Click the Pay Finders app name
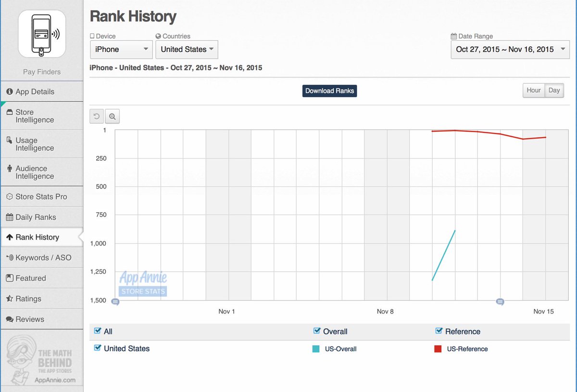Image resolution: width=577 pixels, height=392 pixels. (42, 72)
